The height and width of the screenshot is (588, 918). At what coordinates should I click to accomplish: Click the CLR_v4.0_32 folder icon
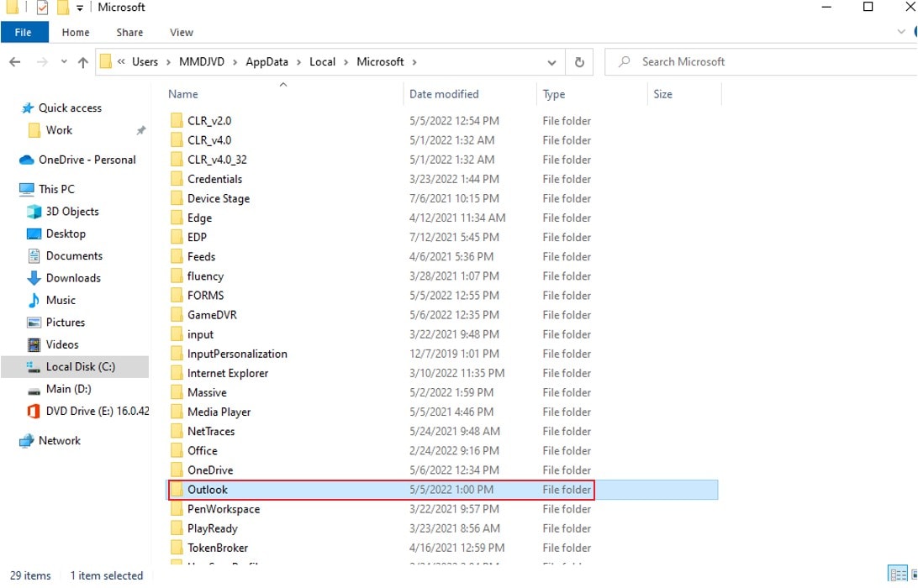click(177, 160)
